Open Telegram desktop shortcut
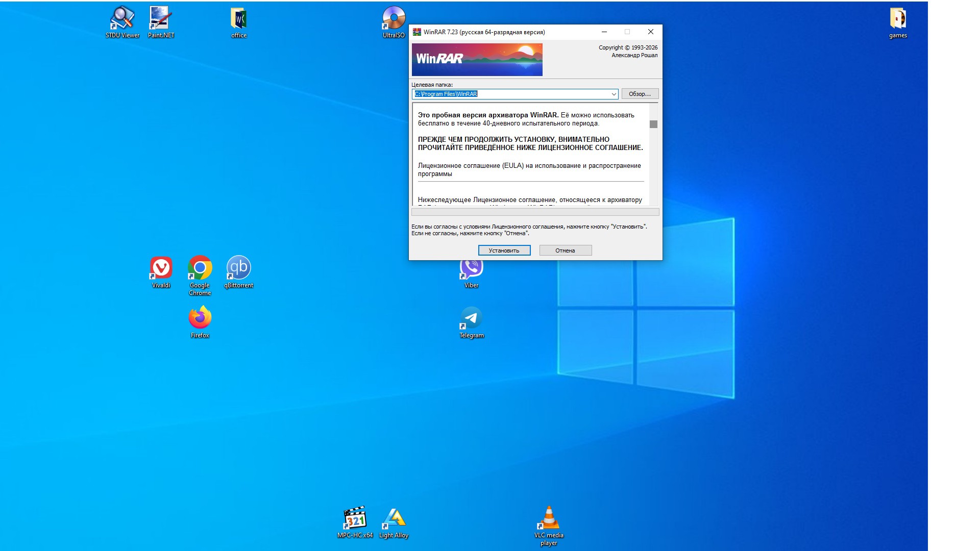Screen dimensions: 980x551 [472, 322]
